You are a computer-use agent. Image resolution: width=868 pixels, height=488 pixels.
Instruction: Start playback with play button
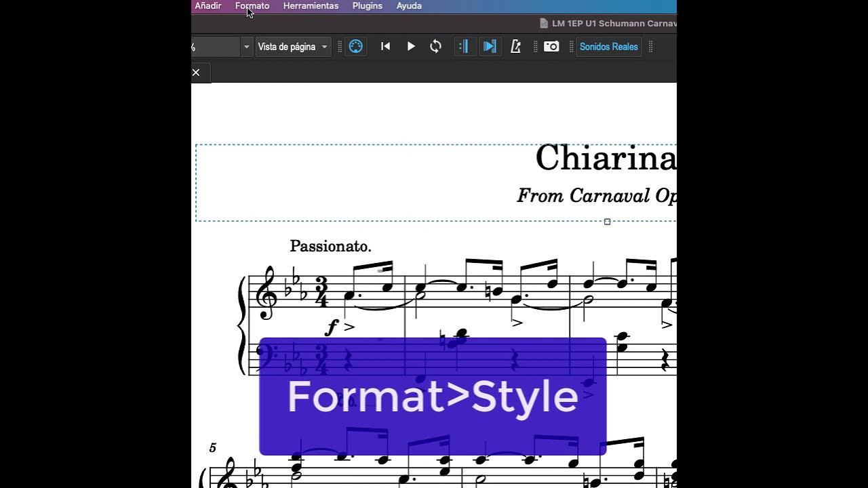point(411,47)
